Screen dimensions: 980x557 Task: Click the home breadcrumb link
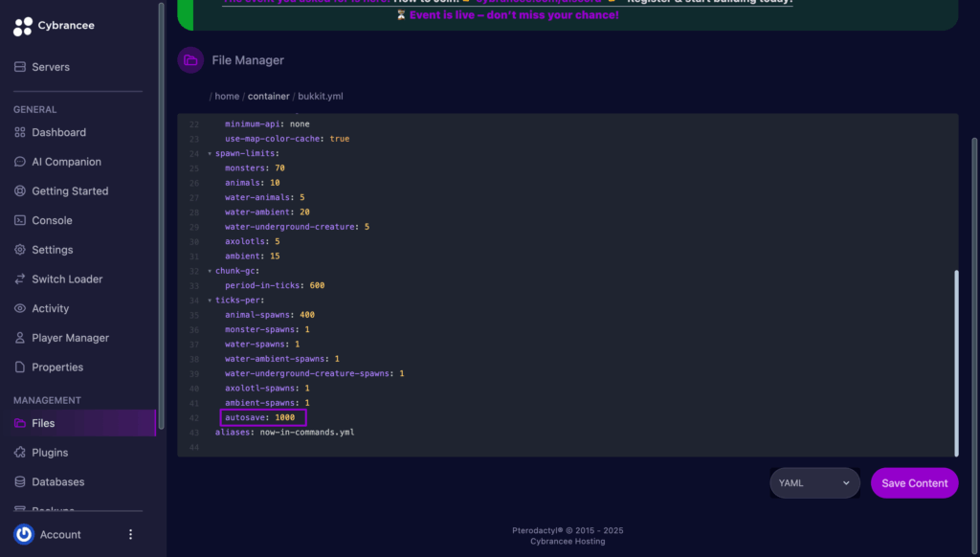[x=227, y=97]
